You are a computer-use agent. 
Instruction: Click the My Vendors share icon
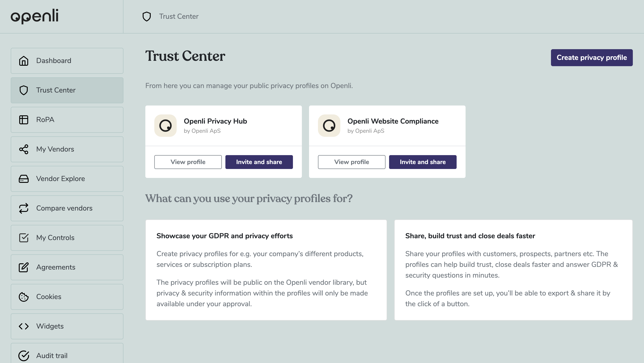24,149
